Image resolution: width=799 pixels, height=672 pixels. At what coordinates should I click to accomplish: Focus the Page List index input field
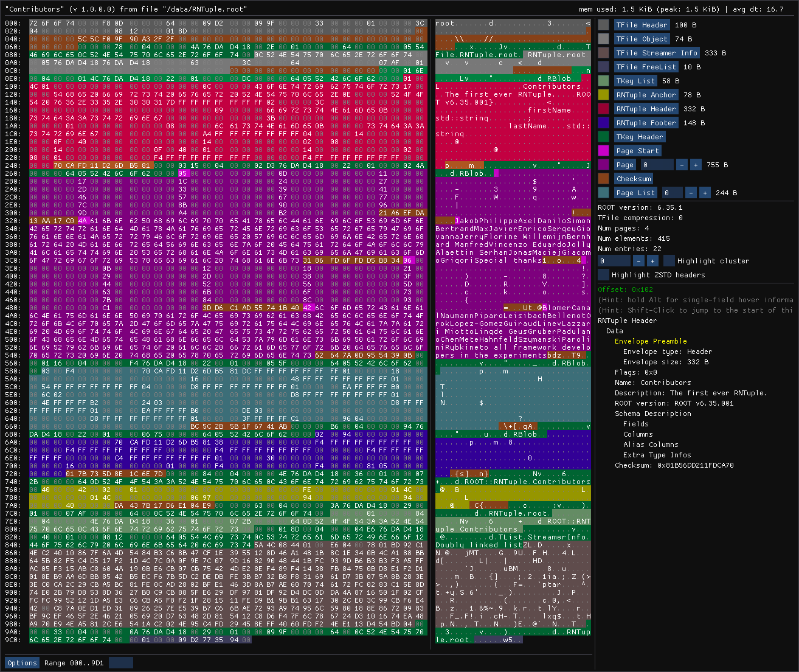(672, 193)
